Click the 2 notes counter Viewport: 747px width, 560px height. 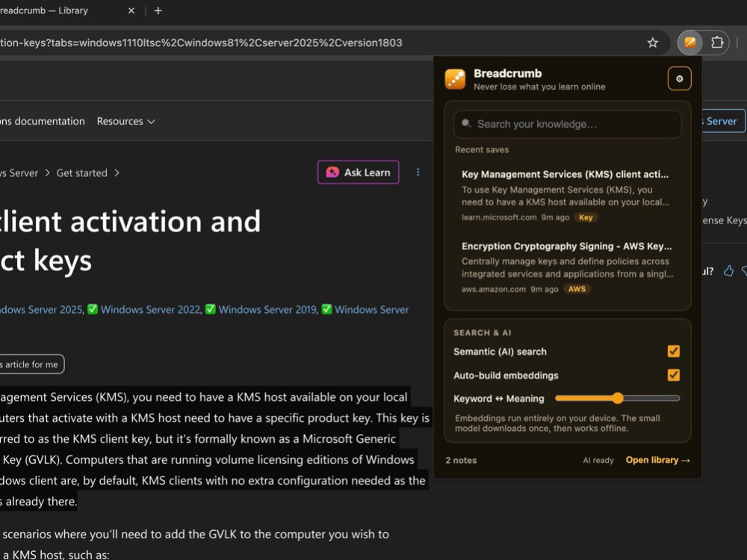pos(461,460)
